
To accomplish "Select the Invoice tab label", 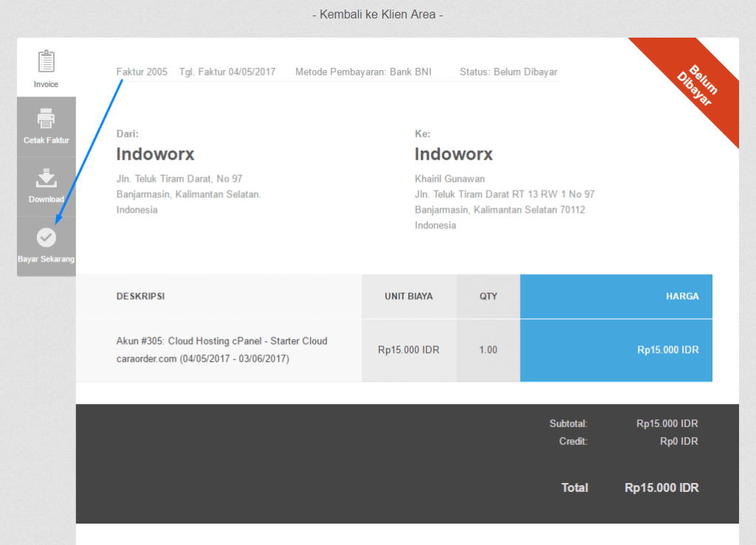I will point(46,84).
